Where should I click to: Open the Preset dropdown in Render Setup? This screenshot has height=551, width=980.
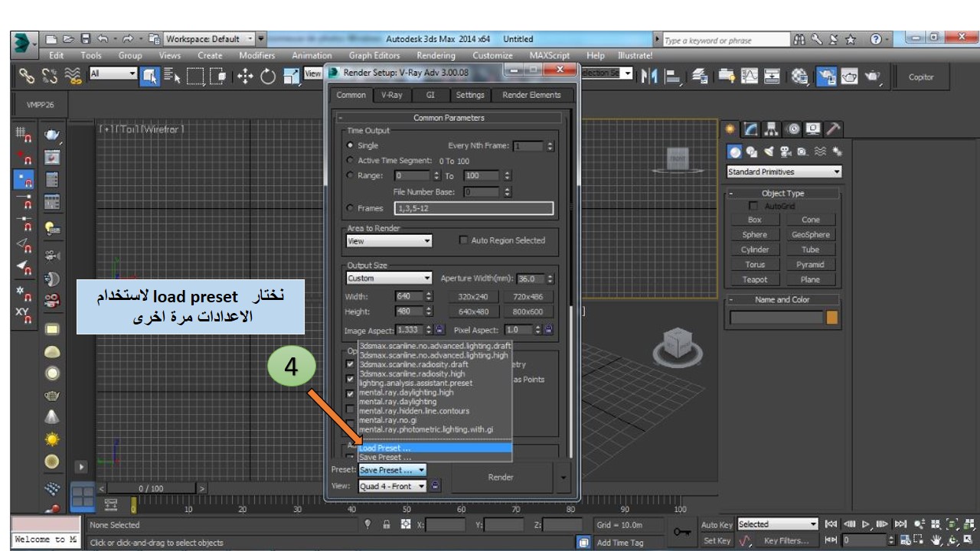(392, 470)
